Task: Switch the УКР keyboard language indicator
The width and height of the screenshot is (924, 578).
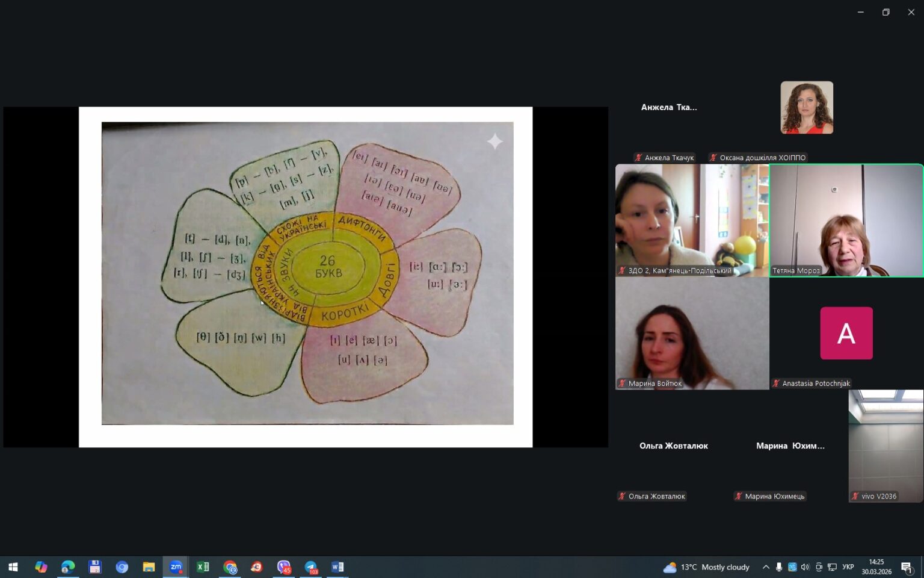Action: click(848, 567)
